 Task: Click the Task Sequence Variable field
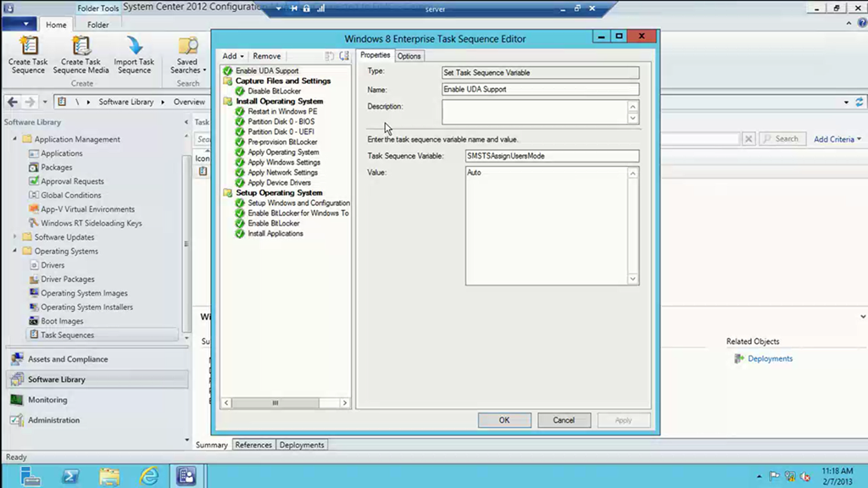(x=552, y=157)
